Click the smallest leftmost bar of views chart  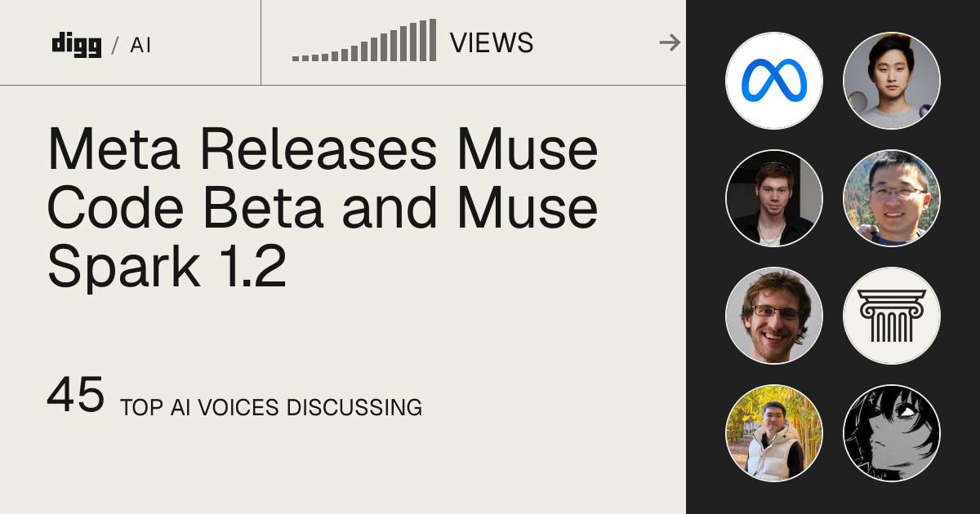[x=296, y=59]
